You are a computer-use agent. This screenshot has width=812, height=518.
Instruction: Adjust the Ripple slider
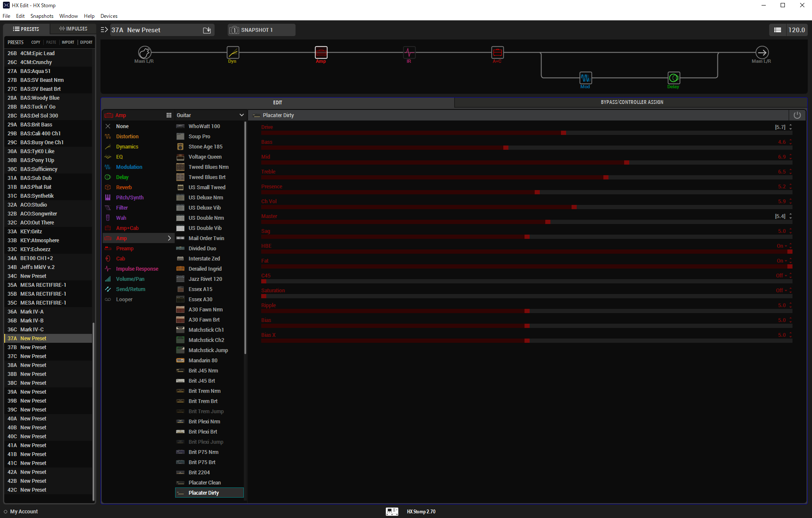527,311
